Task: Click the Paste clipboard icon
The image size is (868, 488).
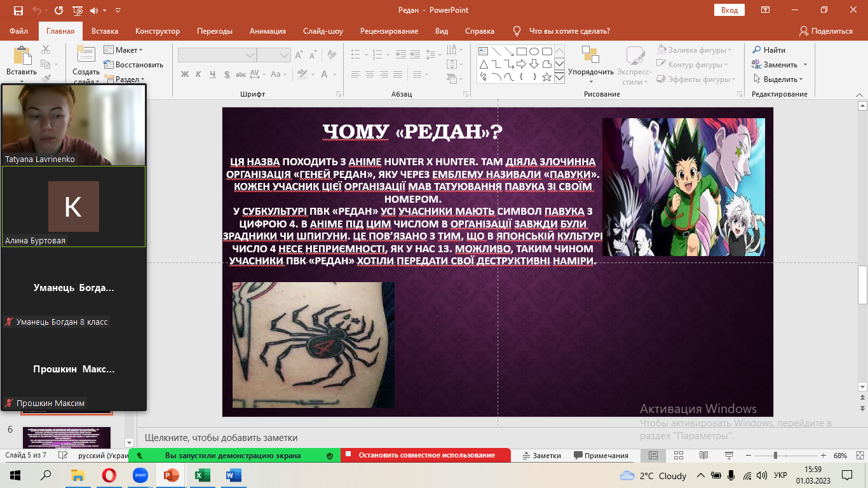Action: click(23, 55)
